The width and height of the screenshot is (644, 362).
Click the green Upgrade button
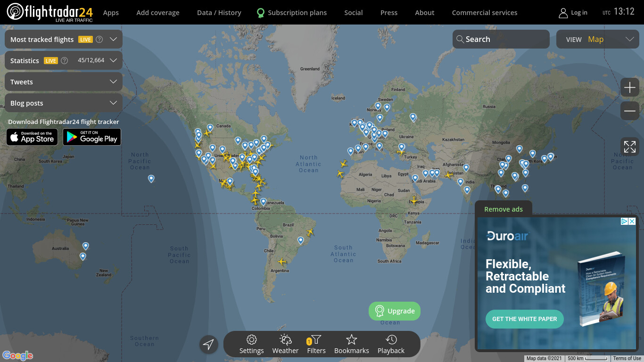point(395,311)
